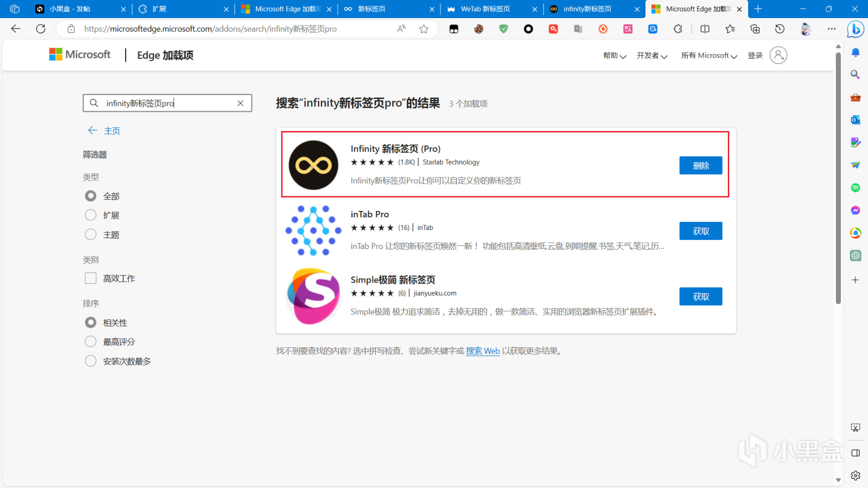Screen dimensions: 868x488
Task: Go back using the browser back arrow
Action: [16, 29]
